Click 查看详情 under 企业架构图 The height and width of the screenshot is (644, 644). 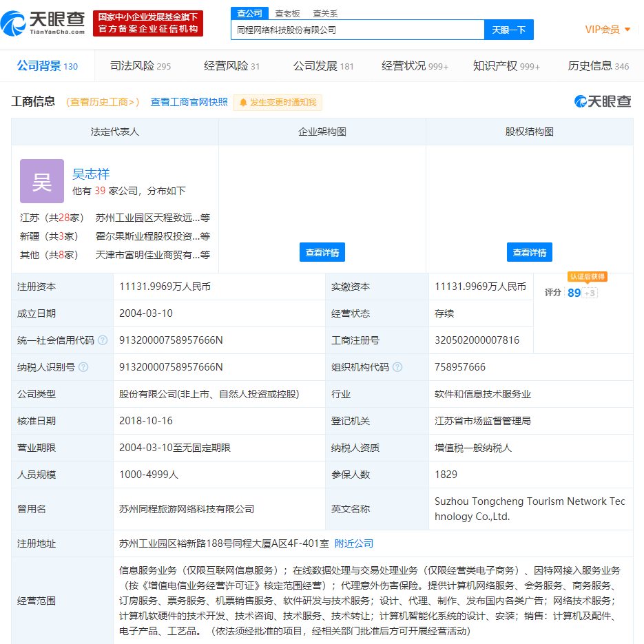click(x=322, y=252)
